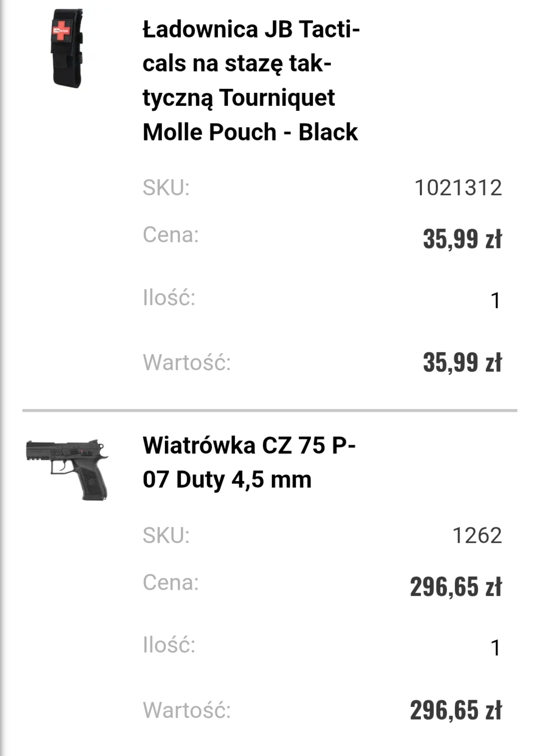540x756 pixels.
Task: Select SKU number 1021312
Action: (458, 188)
